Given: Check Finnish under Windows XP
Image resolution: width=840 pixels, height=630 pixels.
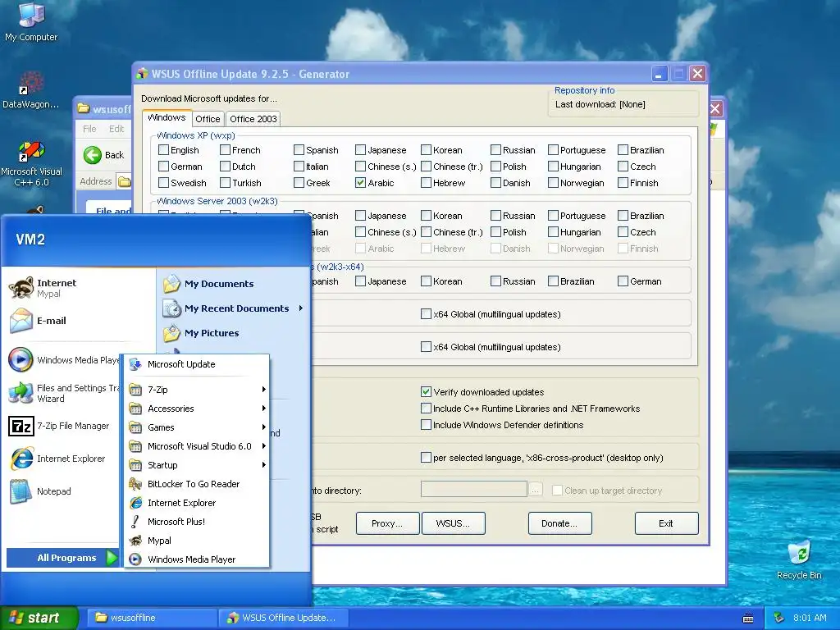Looking at the screenshot, I should tap(623, 183).
